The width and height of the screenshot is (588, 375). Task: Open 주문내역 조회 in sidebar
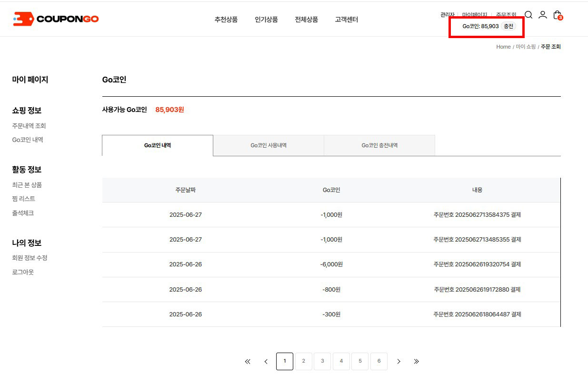(29, 126)
